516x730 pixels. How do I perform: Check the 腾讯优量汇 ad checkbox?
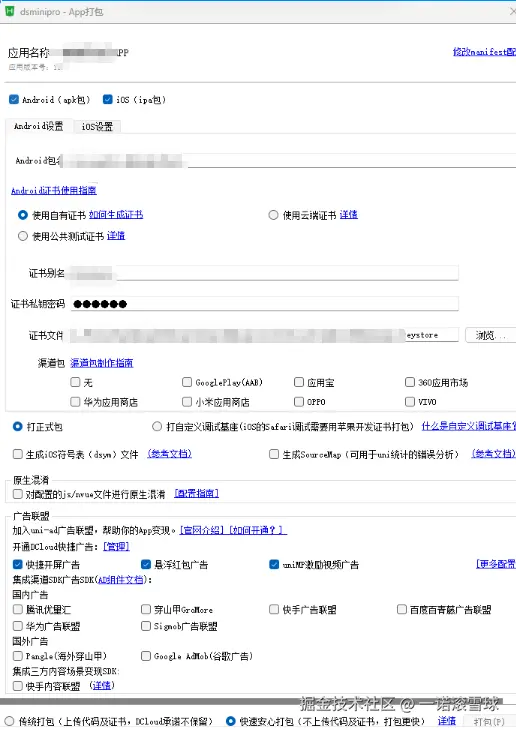pos(18,609)
